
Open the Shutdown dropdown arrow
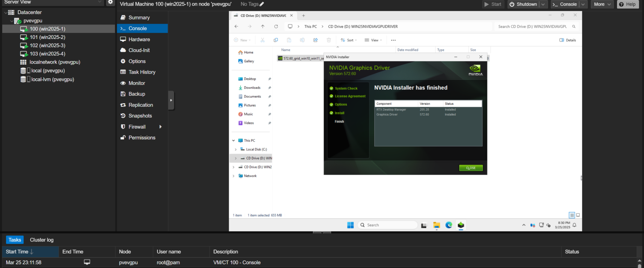pyautogui.click(x=543, y=4)
